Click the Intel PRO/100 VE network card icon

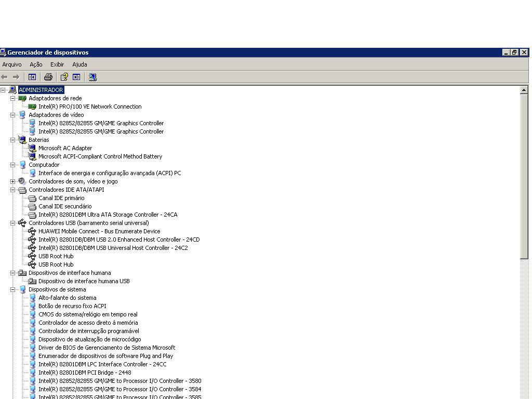click(x=32, y=107)
